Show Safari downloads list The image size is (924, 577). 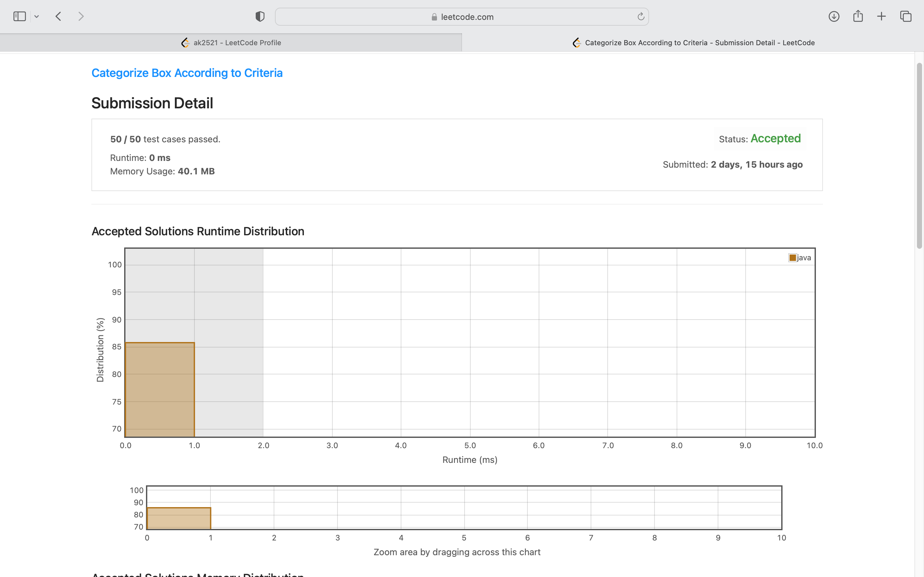click(834, 16)
